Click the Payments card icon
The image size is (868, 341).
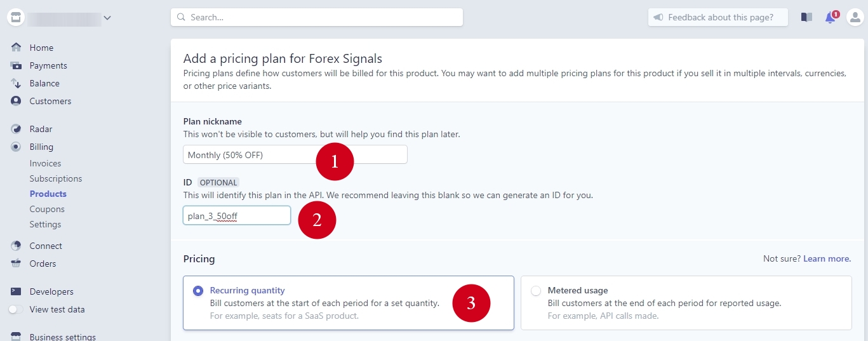(x=17, y=65)
